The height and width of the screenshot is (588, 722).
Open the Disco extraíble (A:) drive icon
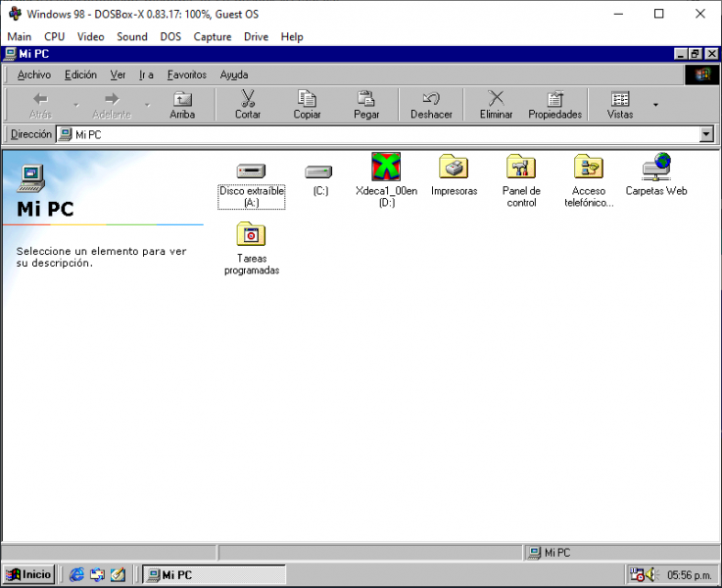251,171
